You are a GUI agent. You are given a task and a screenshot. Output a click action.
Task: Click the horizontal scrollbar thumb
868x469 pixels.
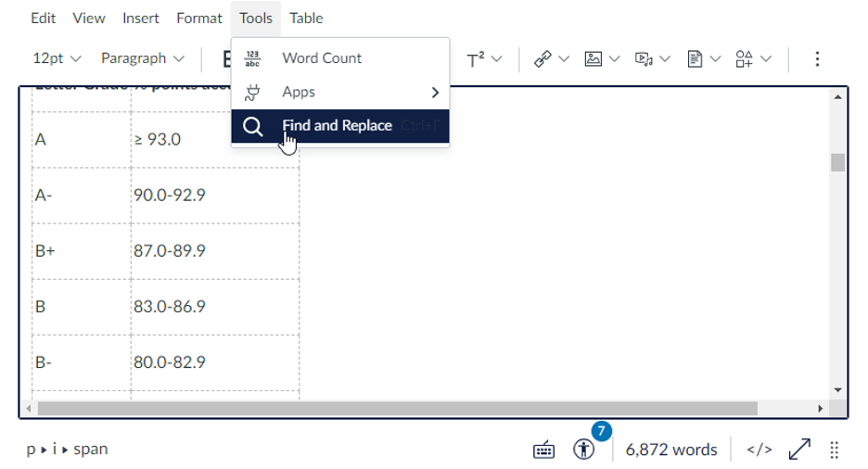[397, 409]
